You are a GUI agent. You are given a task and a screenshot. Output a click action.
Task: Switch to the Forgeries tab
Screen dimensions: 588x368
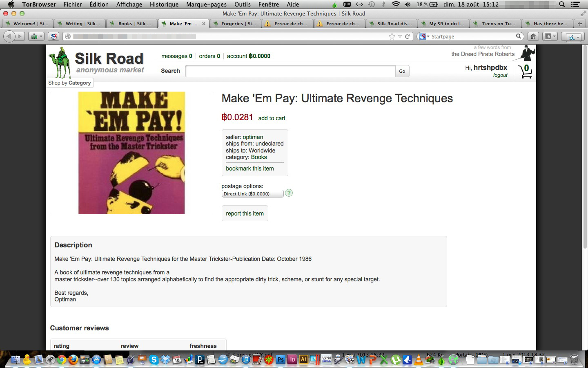(236, 24)
